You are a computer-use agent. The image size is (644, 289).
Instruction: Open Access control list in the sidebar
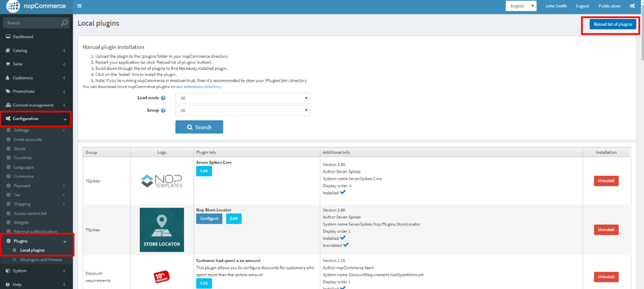coord(30,213)
